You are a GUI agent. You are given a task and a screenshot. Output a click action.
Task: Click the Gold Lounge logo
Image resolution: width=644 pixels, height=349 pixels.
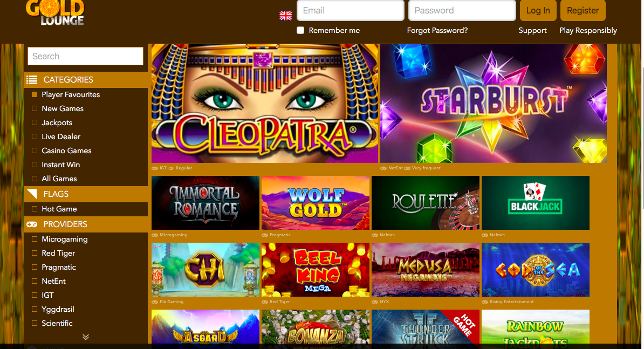coord(55,13)
